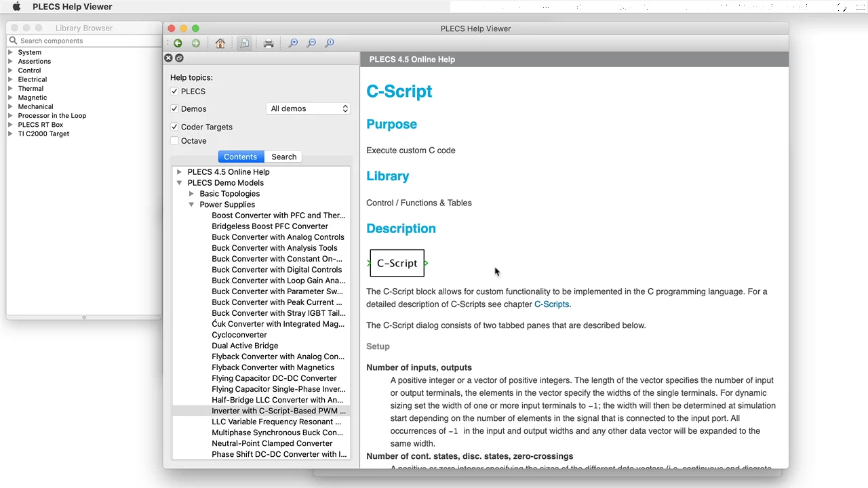Switch to the Contents tab

(x=241, y=157)
